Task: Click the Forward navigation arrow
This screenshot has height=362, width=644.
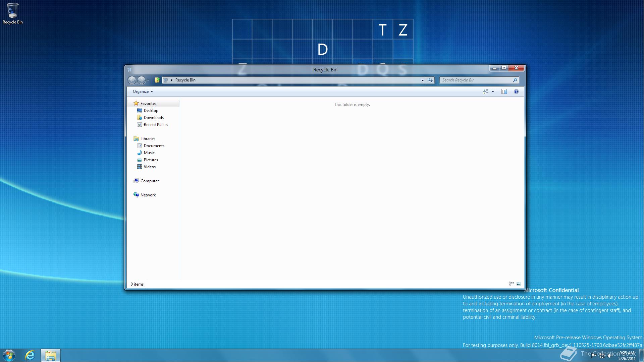Action: (141, 80)
